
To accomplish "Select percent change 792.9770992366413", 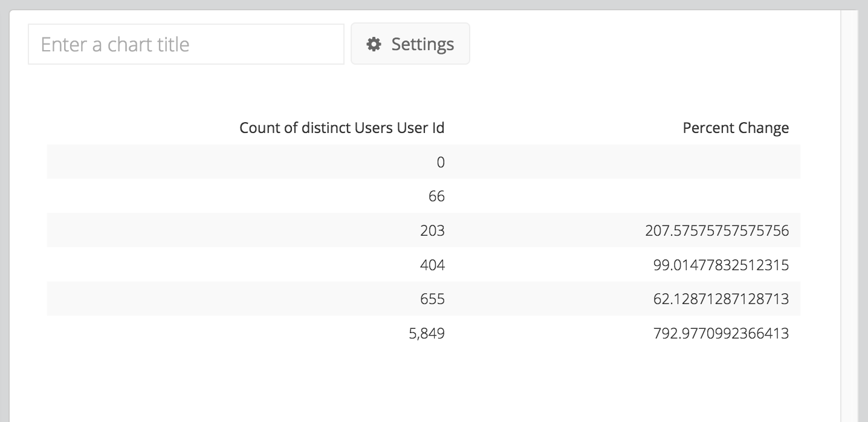I will (x=721, y=333).
